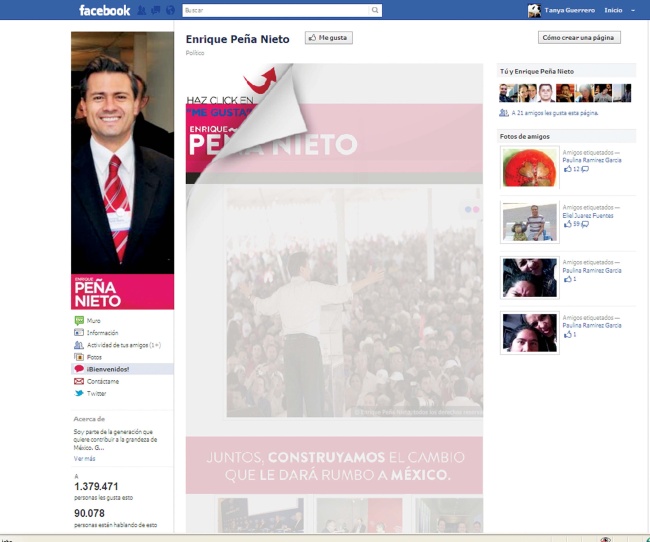
Task: Open the tomato photo thumbnail
Action: (529, 167)
